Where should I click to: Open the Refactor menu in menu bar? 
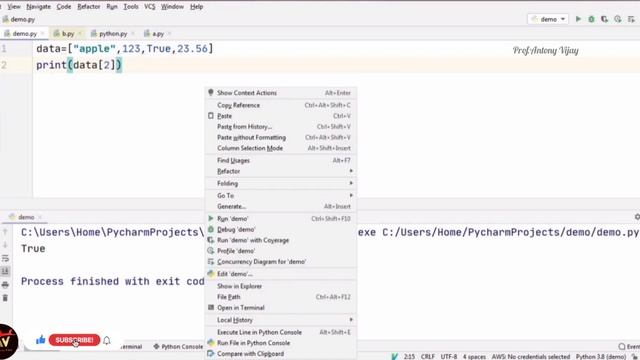coord(89,7)
